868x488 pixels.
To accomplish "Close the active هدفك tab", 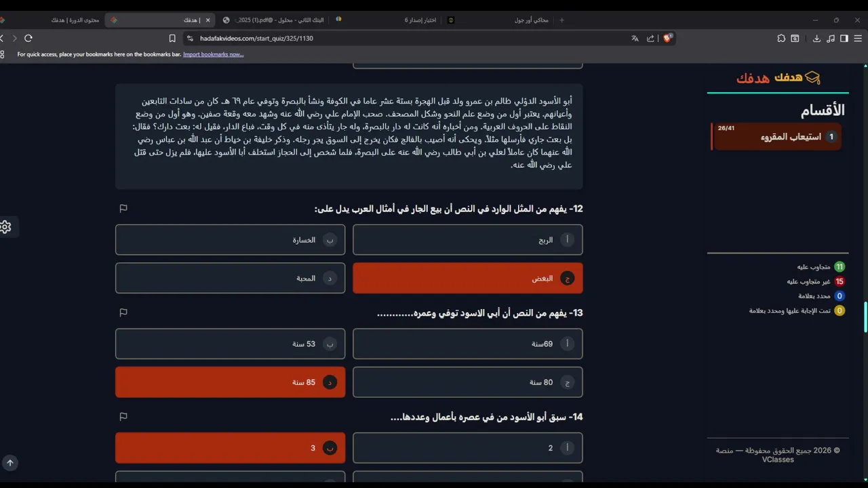I will [x=208, y=20].
